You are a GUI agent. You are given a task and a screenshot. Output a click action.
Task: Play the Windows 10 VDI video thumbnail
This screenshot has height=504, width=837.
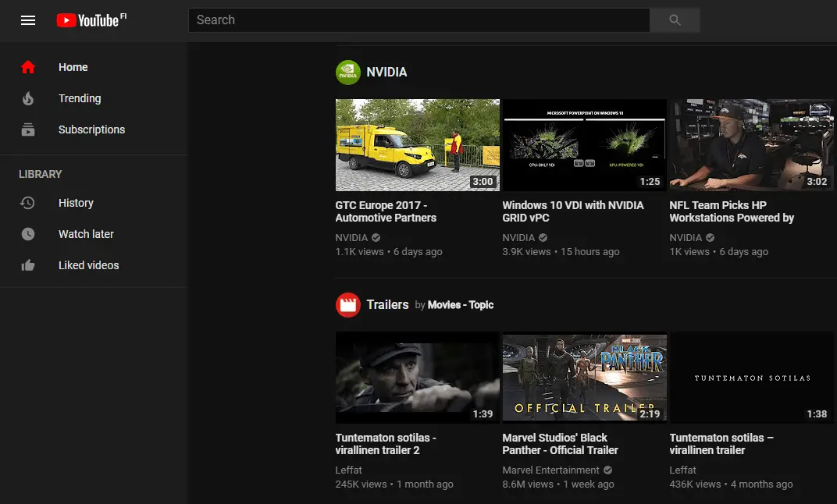point(585,145)
